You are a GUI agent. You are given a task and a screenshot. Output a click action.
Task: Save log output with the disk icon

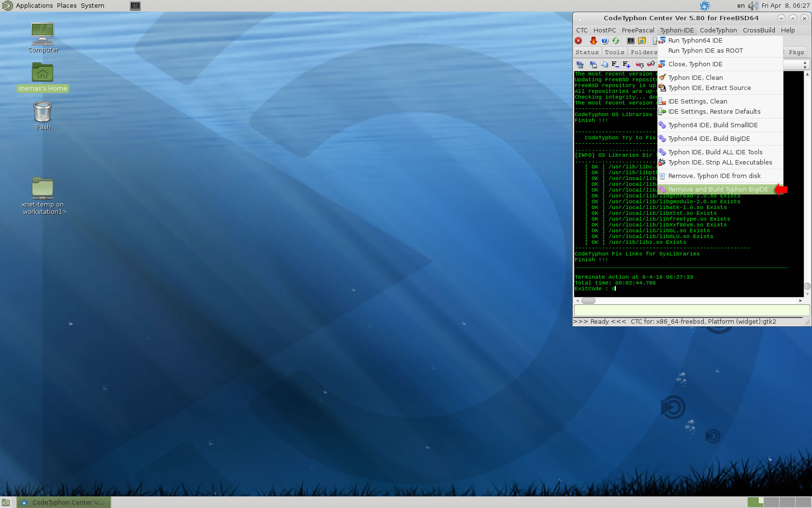(593, 64)
